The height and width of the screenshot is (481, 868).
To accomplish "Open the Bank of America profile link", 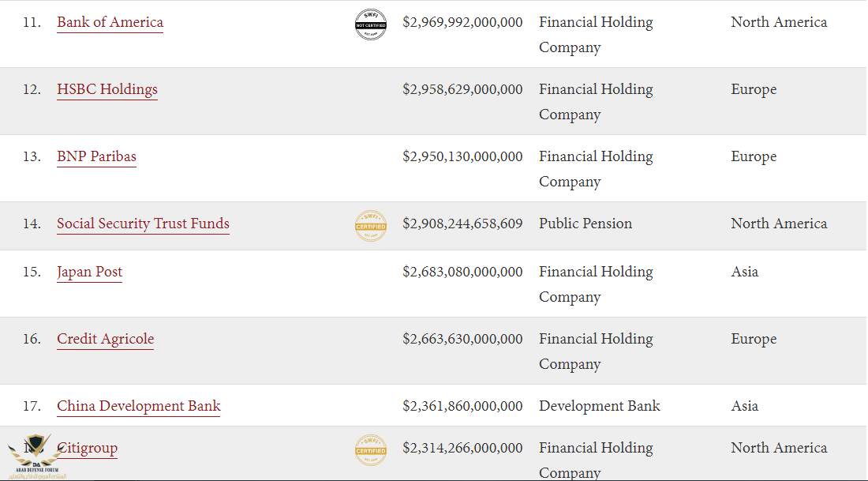I will point(110,22).
